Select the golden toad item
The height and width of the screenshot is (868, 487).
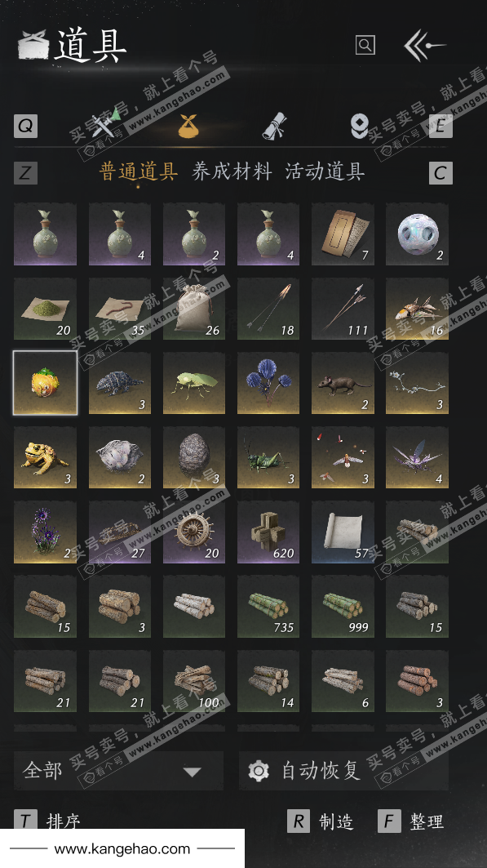coord(46,457)
